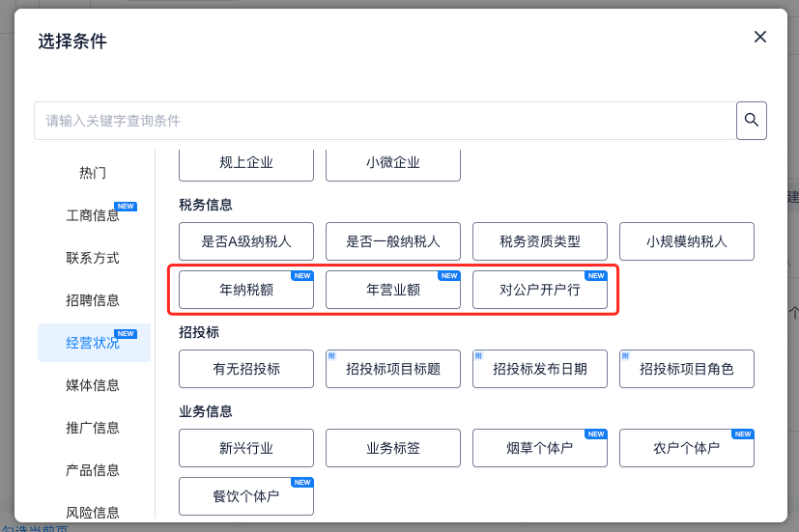Select the 是否A级纳税人 condition

pyautogui.click(x=246, y=241)
